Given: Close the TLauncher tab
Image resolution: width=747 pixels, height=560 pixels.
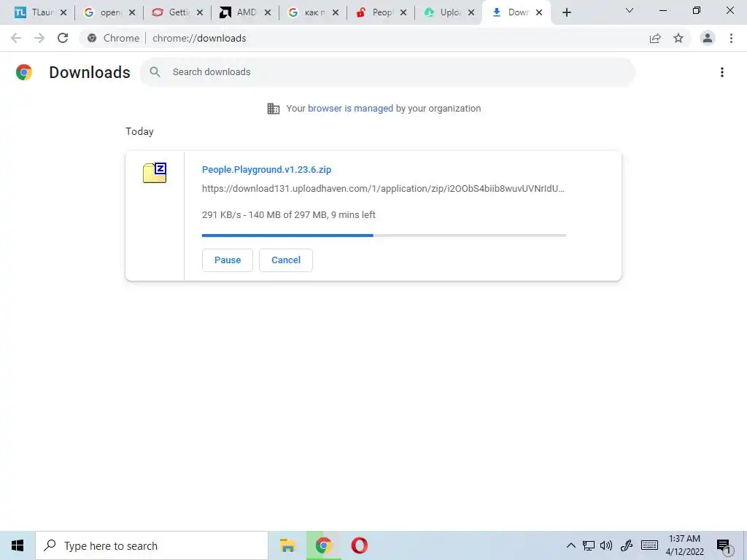Looking at the screenshot, I should pos(63,12).
